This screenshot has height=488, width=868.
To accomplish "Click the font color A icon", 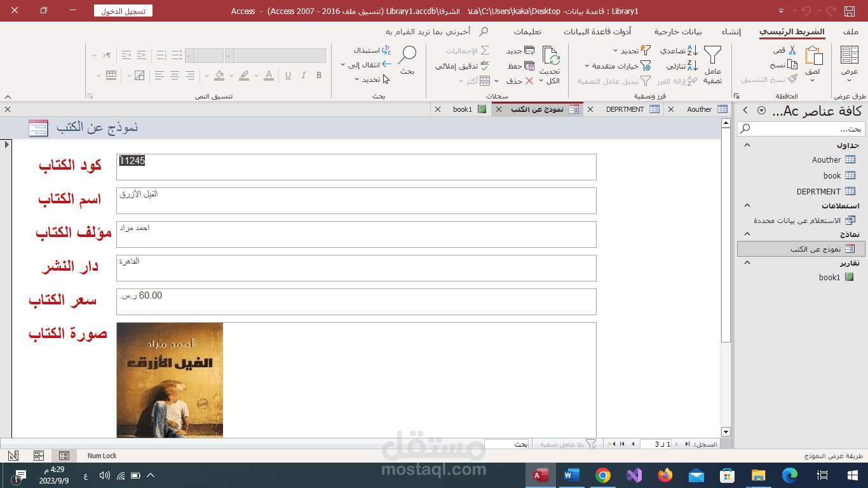I will (269, 76).
